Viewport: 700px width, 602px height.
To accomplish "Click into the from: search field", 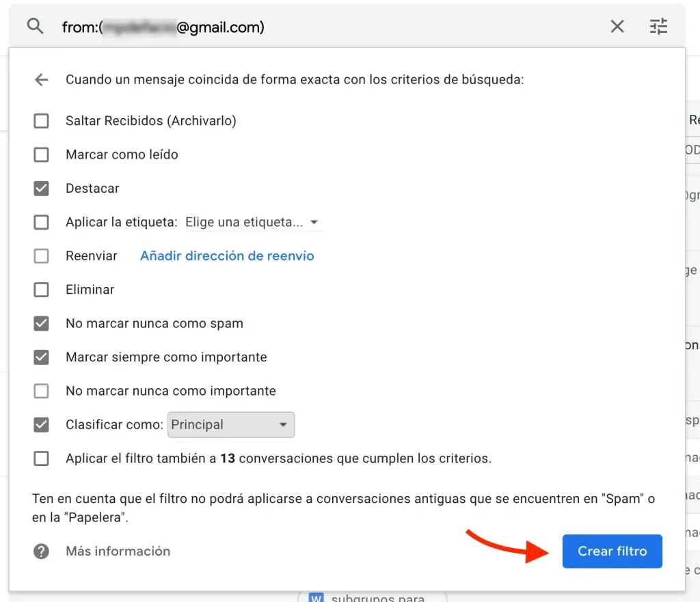I will pos(330,27).
